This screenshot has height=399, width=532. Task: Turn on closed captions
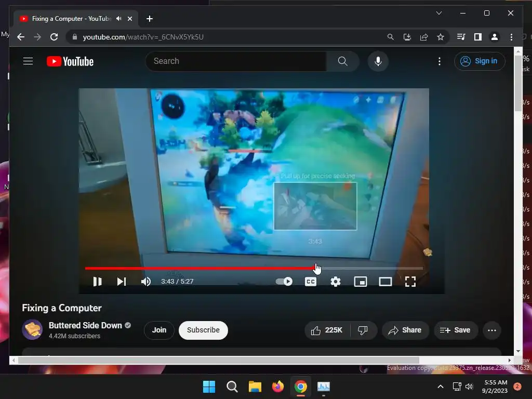click(311, 282)
